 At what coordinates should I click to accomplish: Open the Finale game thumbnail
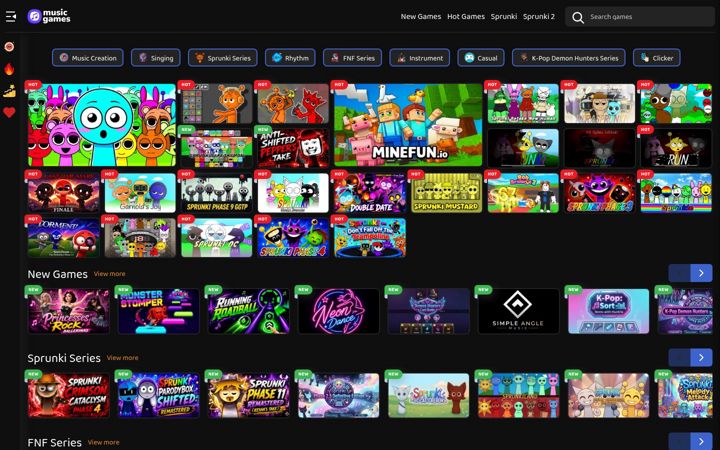pyautogui.click(x=63, y=192)
